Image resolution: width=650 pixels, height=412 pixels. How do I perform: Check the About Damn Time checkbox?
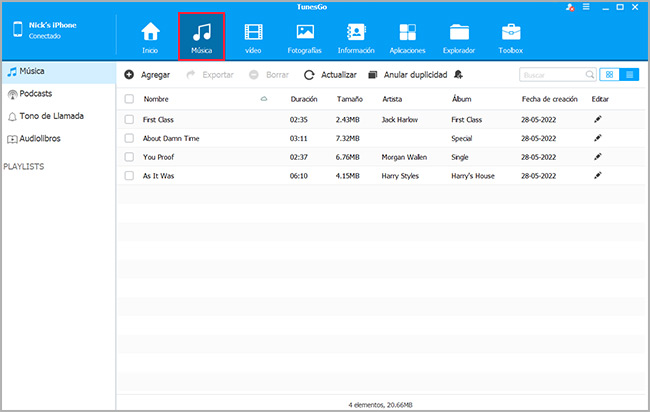point(129,138)
